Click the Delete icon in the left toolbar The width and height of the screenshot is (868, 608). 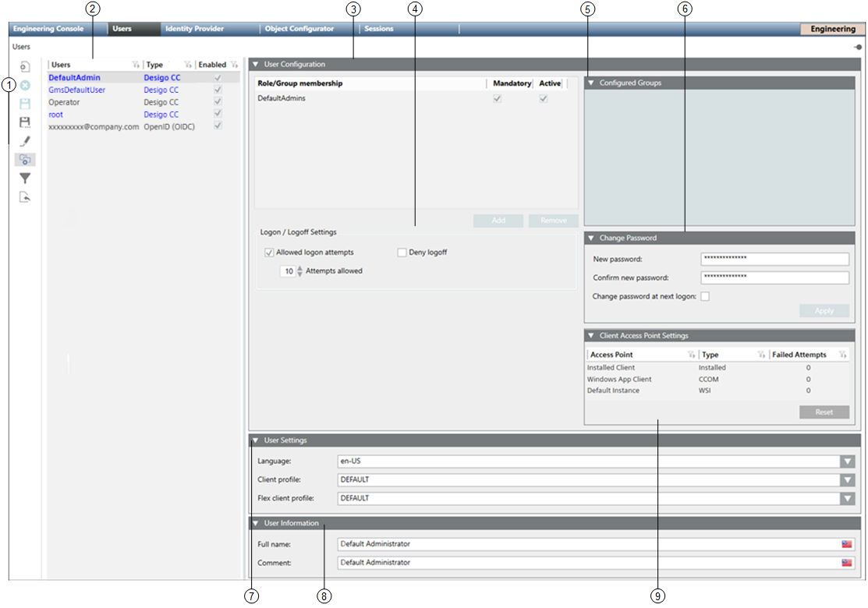pos(25,85)
